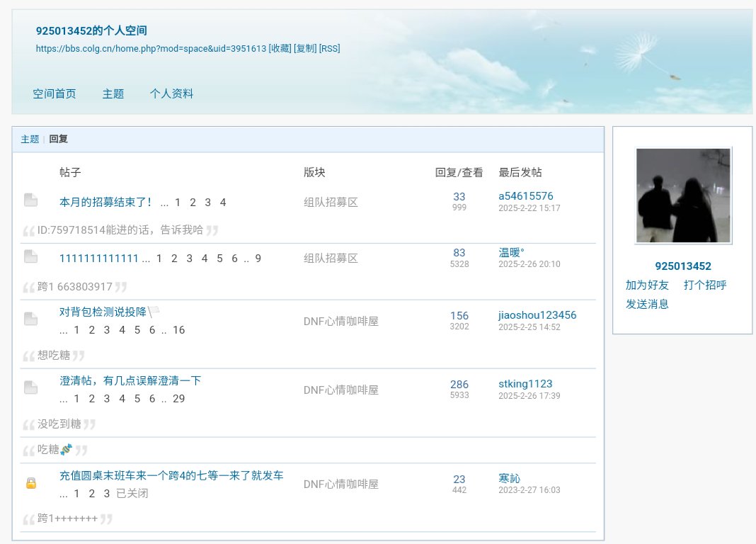Open reply quote 跨1 663803917

pyautogui.click(x=75, y=286)
